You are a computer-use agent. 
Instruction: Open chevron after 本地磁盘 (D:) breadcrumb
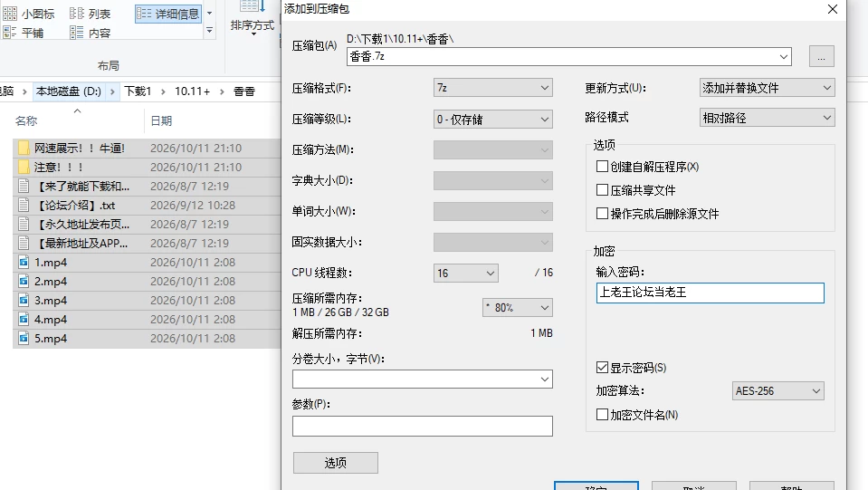coord(112,91)
